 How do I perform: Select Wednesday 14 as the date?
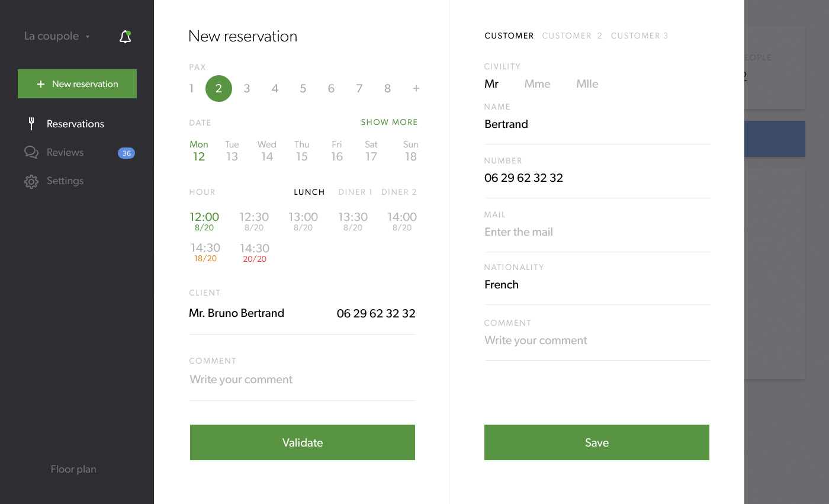tap(266, 151)
